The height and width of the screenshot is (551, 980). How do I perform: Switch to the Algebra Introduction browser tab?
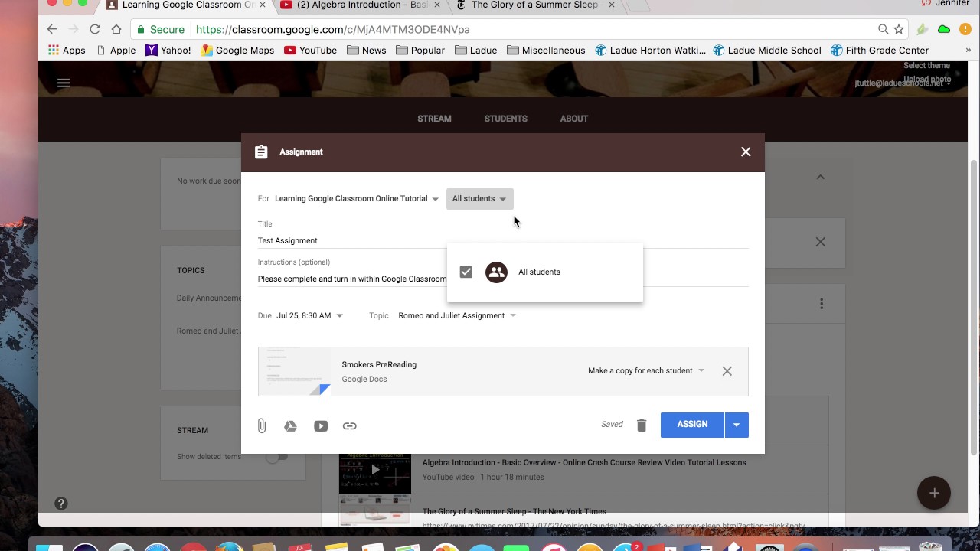tap(360, 5)
